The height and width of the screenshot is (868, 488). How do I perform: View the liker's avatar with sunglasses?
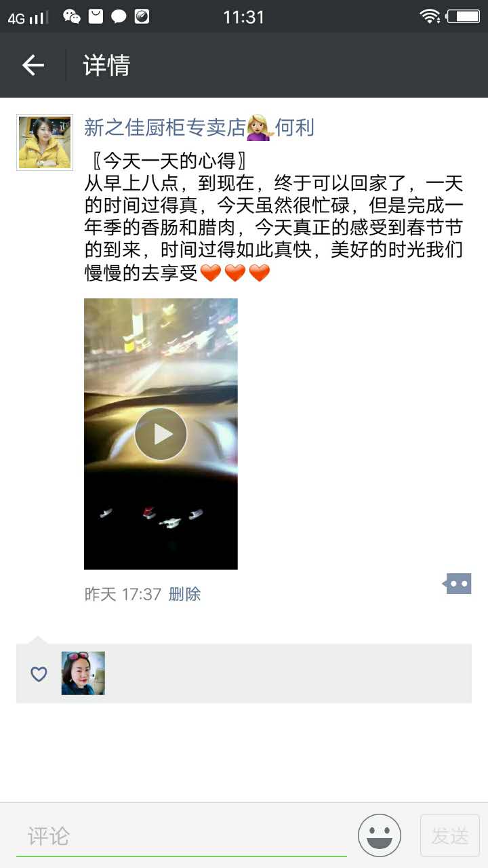pyautogui.click(x=83, y=673)
